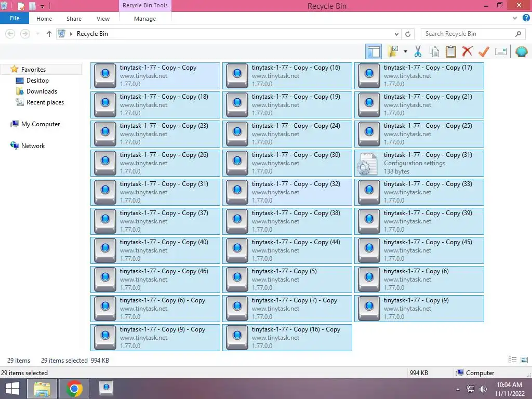Select Network in navigation pane
The height and width of the screenshot is (399, 532).
point(33,146)
